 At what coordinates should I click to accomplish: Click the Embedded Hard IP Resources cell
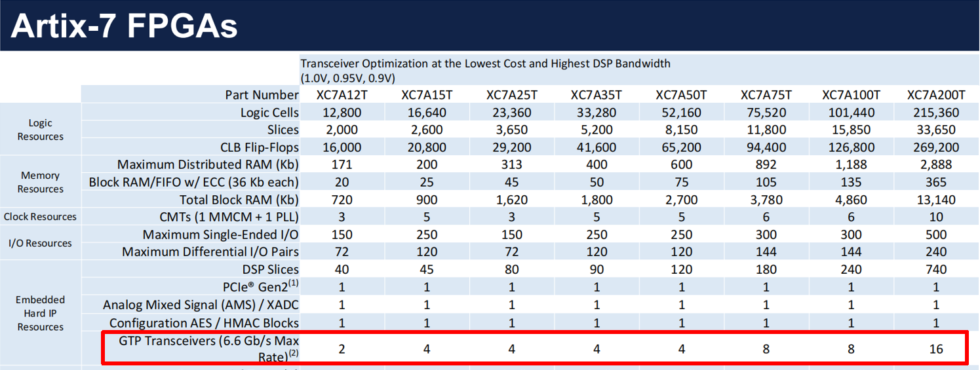tap(41, 313)
